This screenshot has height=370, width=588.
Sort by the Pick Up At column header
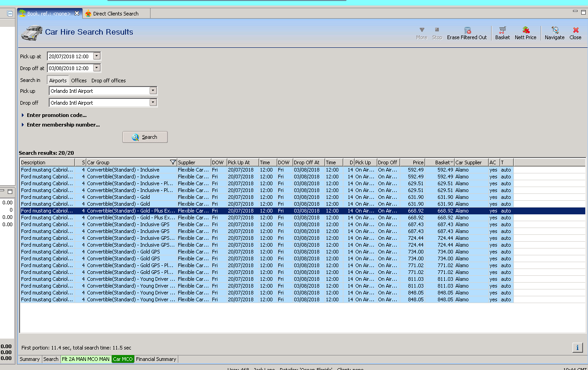[243, 162]
